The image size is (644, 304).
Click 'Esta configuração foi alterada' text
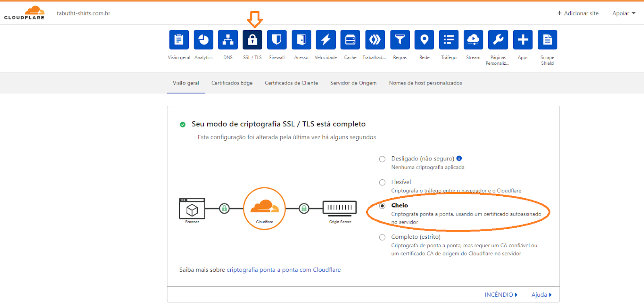[287, 137]
